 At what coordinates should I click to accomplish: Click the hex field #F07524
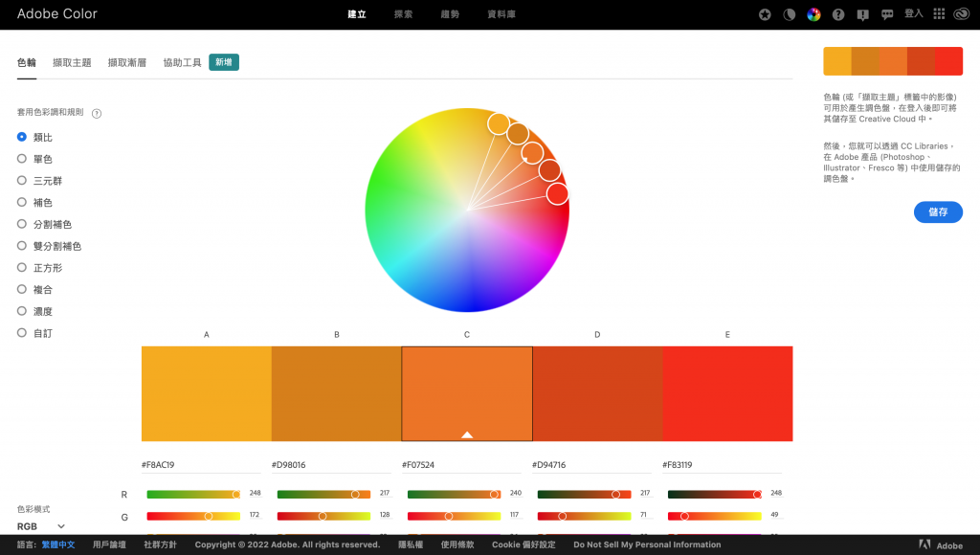tap(461, 465)
